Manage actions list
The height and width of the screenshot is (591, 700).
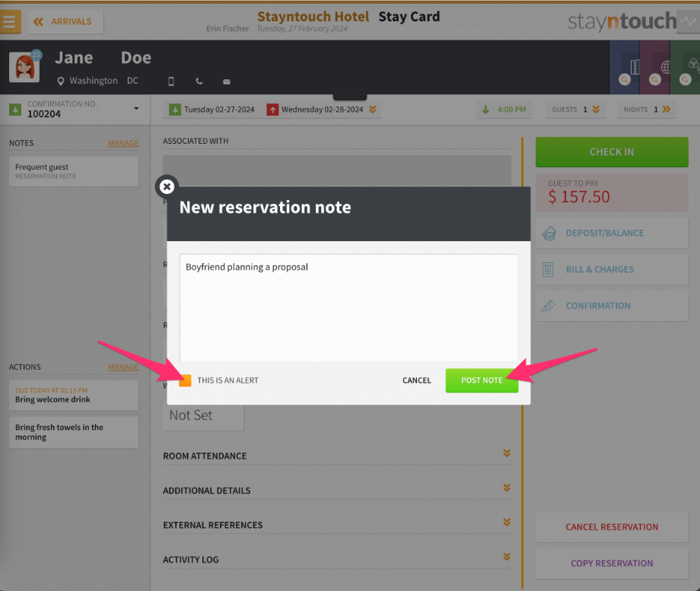(x=123, y=367)
